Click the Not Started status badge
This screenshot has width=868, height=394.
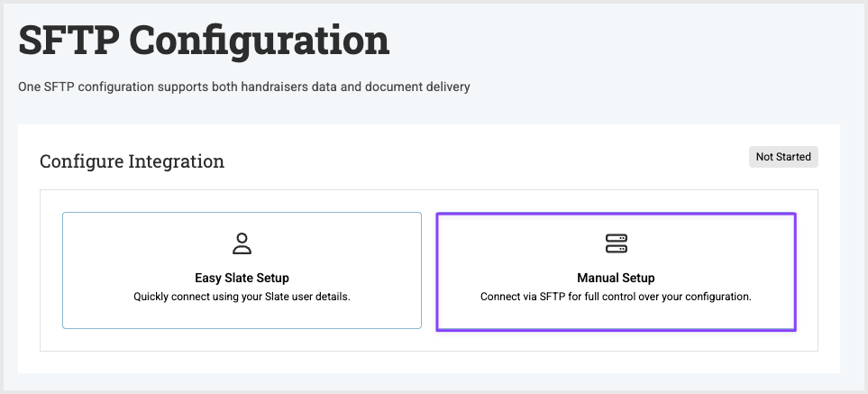(783, 157)
